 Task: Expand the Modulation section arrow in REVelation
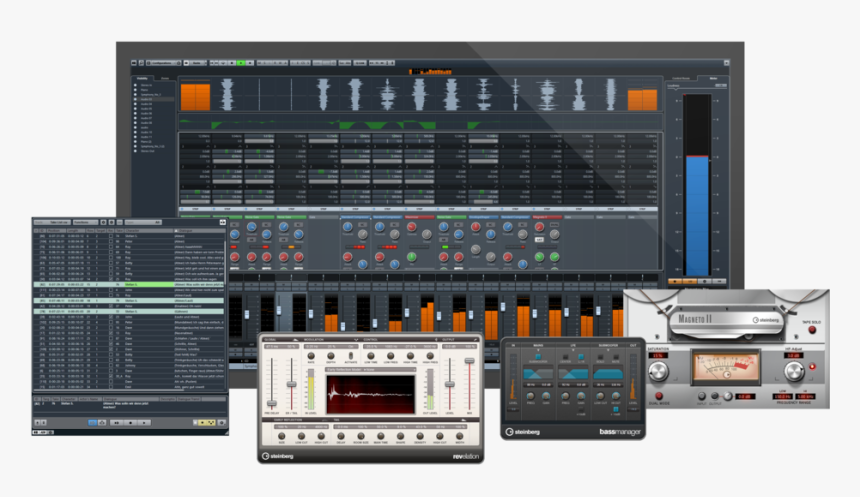(356, 340)
